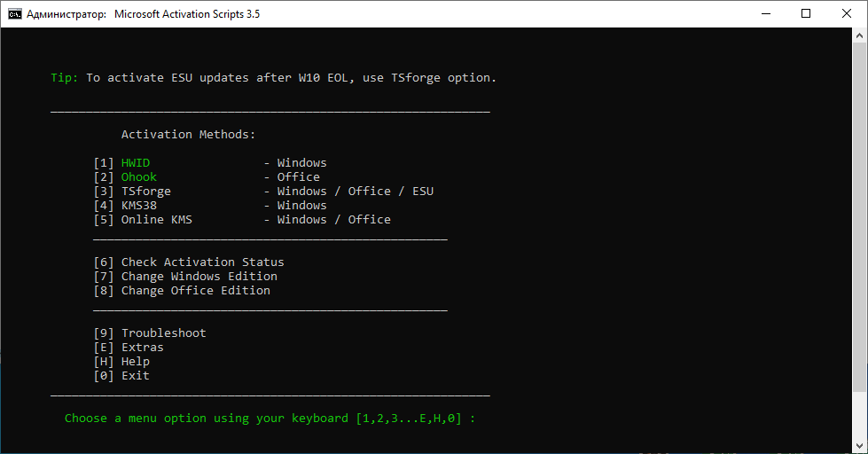
Task: Select Change Office Edition entry
Action: (x=195, y=291)
